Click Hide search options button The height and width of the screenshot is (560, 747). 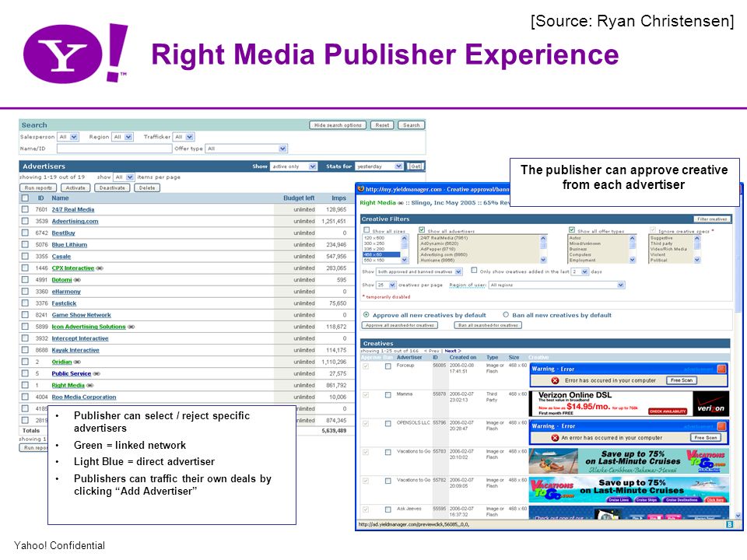pyautogui.click(x=338, y=125)
